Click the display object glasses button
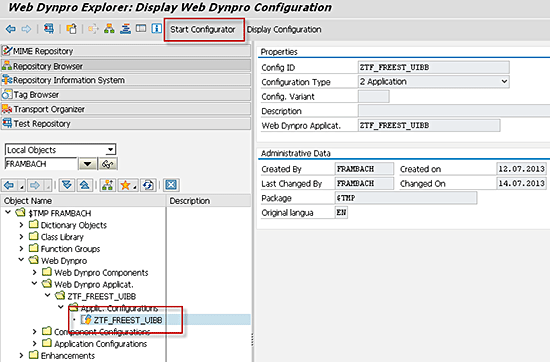Image resolution: width=550 pixels, height=362 pixels. (108, 164)
